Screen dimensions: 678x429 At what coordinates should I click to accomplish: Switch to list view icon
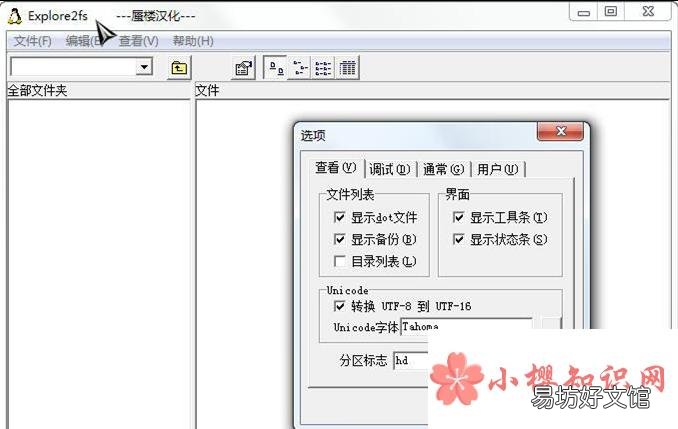tap(323, 68)
